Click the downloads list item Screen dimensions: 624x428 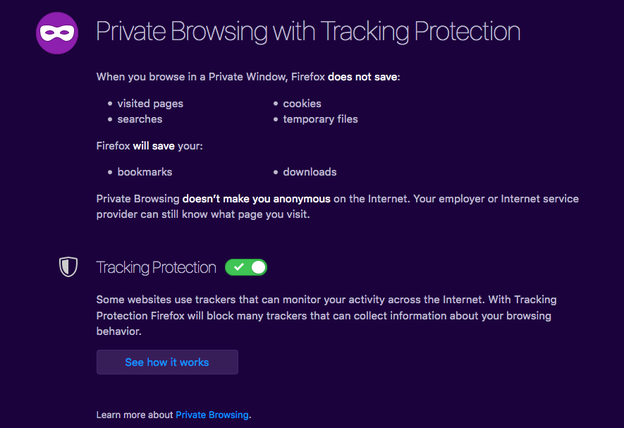point(310,172)
